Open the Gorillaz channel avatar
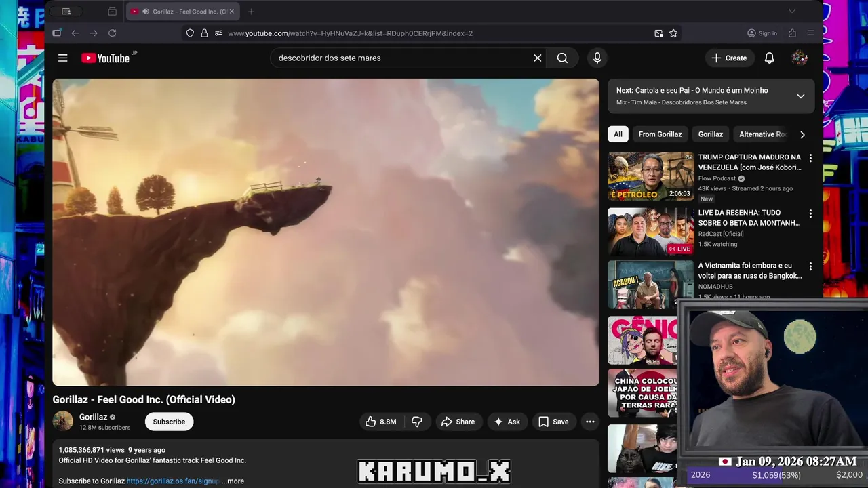 point(63,421)
